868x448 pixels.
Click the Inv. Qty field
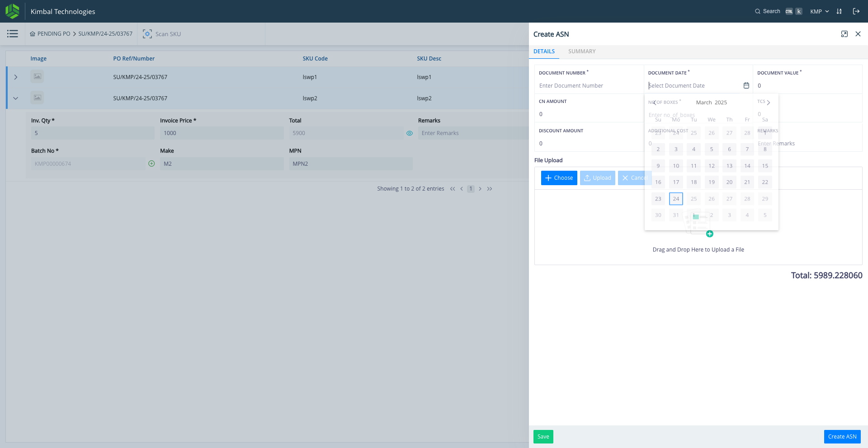point(93,133)
